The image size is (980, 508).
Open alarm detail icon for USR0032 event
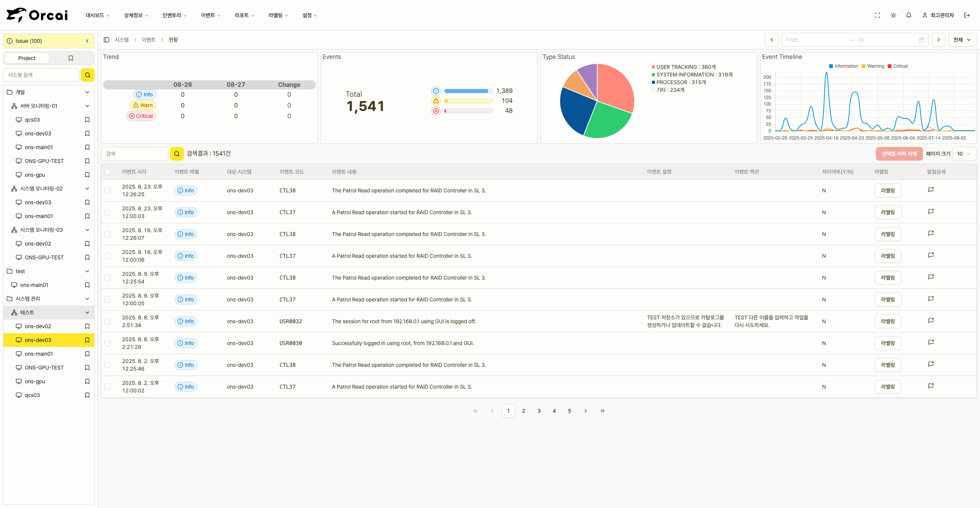click(x=931, y=321)
